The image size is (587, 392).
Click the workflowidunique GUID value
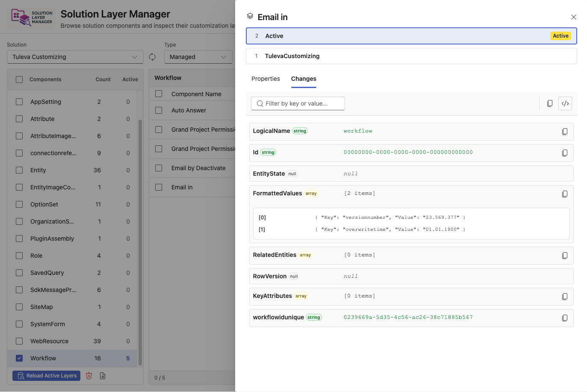(x=408, y=317)
